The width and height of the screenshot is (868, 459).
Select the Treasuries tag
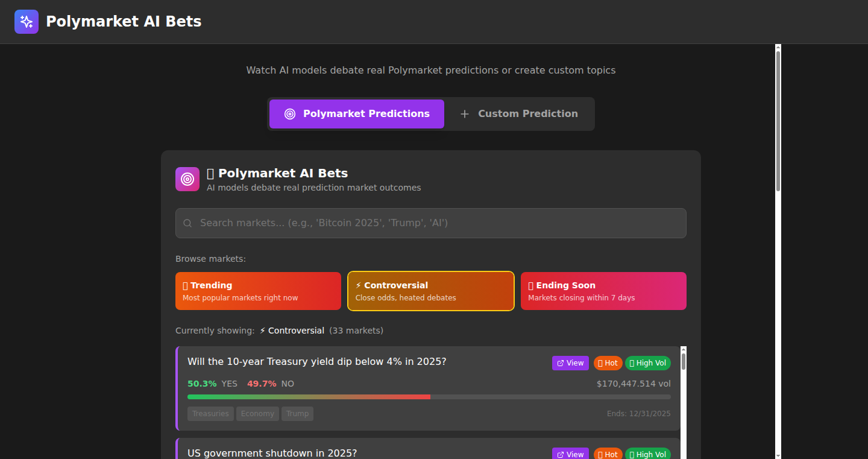pos(210,414)
